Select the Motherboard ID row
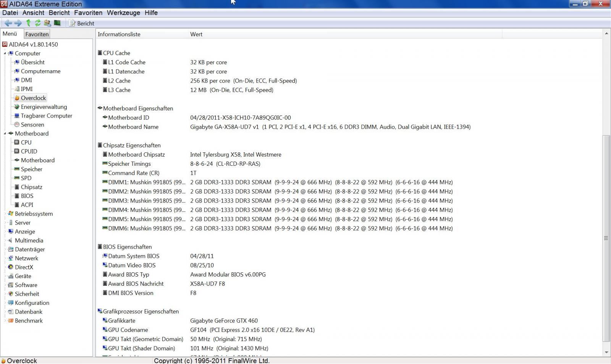The image size is (611, 364). [349, 118]
